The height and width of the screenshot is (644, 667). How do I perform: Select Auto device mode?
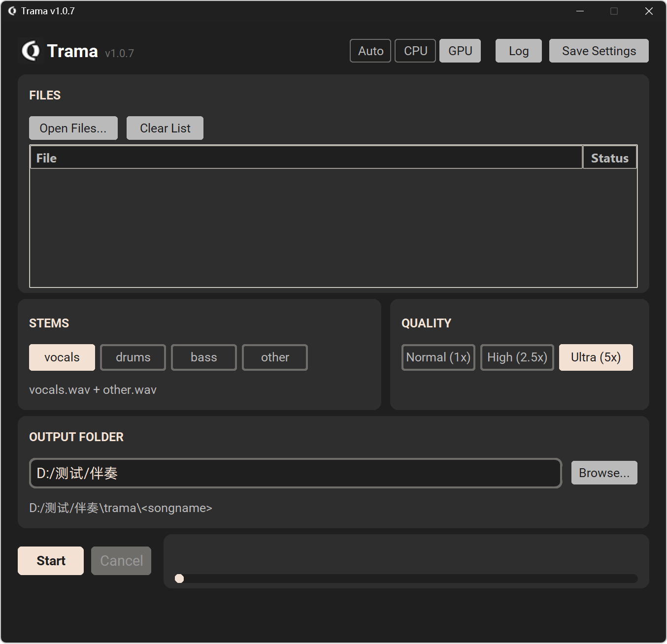370,51
